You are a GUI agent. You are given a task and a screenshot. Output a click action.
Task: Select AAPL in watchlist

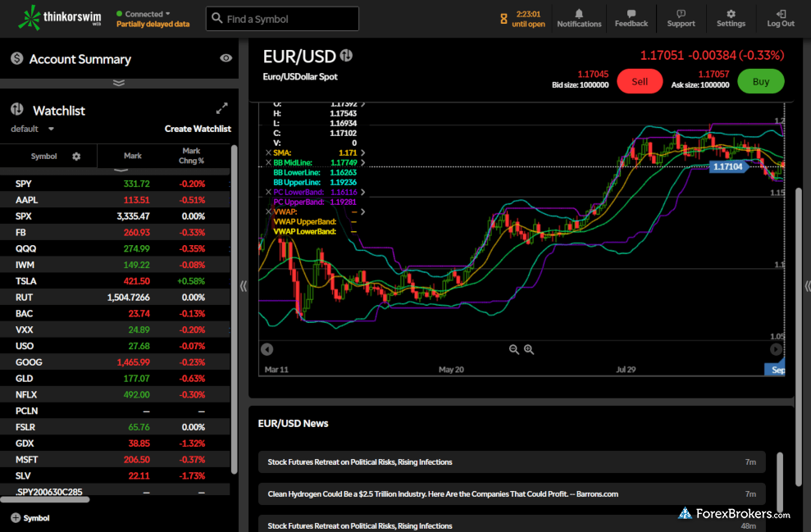(116, 199)
